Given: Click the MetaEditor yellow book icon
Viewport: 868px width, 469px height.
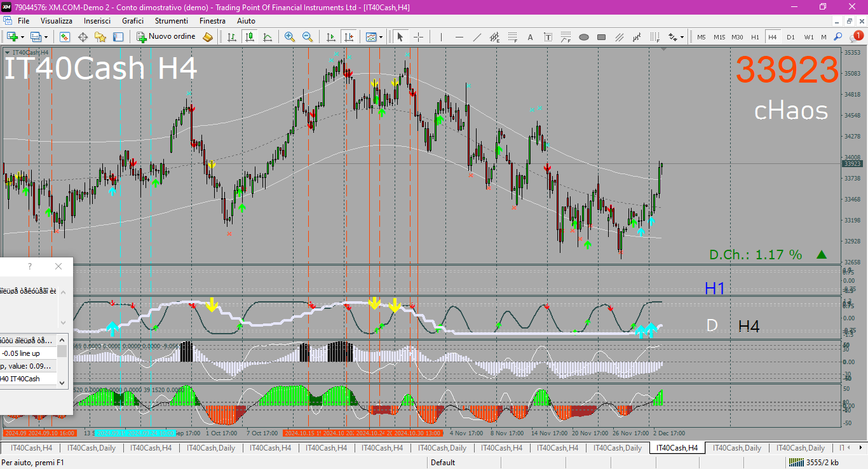Looking at the screenshot, I should [x=208, y=37].
